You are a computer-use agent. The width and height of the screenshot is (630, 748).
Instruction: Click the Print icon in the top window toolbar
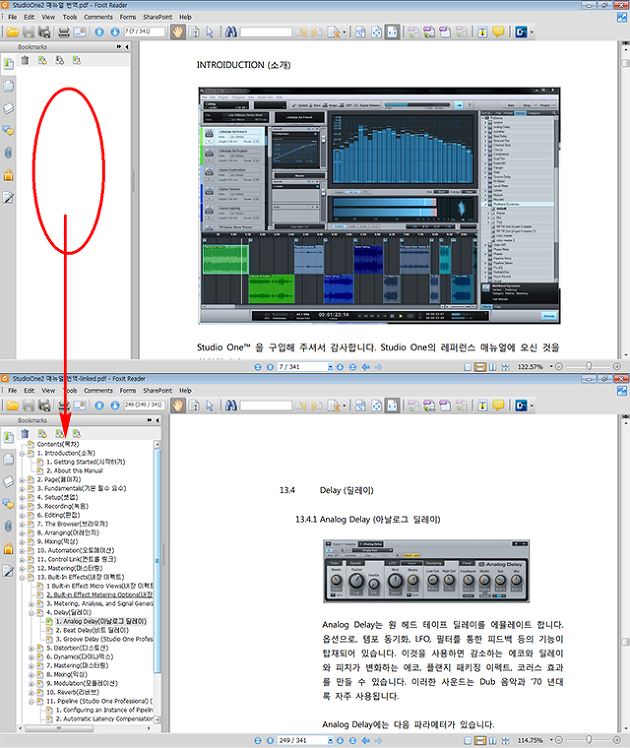pos(63,32)
